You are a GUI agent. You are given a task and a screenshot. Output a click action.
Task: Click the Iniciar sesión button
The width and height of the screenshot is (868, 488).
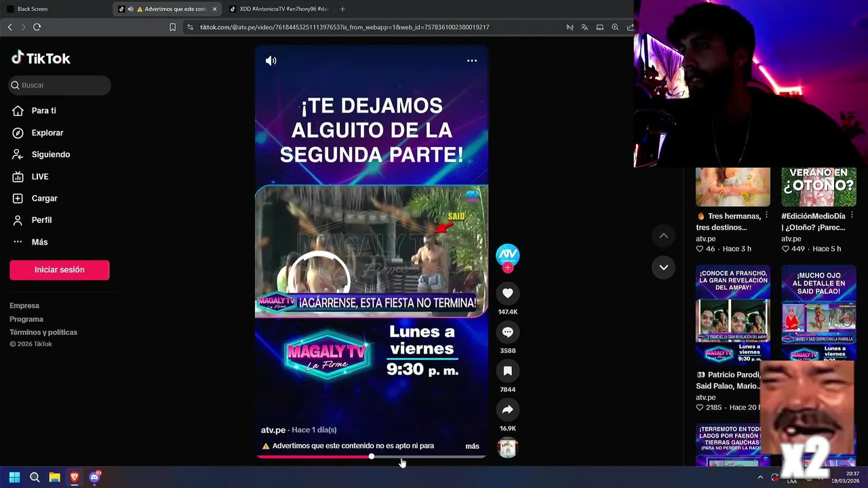(x=60, y=270)
